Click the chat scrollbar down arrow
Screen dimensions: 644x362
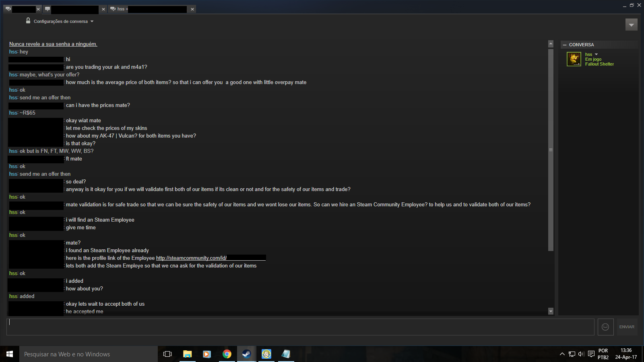coord(551,311)
